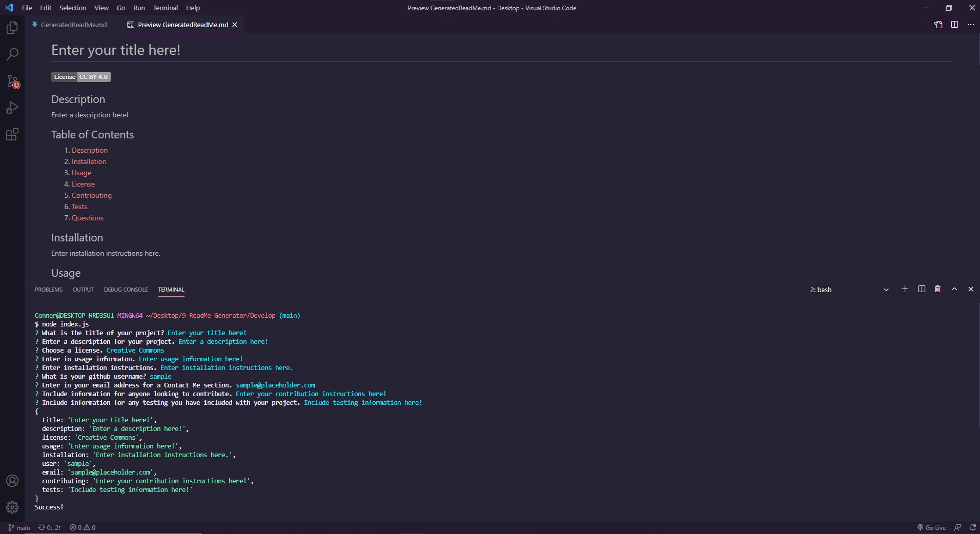Follow the Usage table of contents link
This screenshot has height=534, width=980.
point(81,173)
